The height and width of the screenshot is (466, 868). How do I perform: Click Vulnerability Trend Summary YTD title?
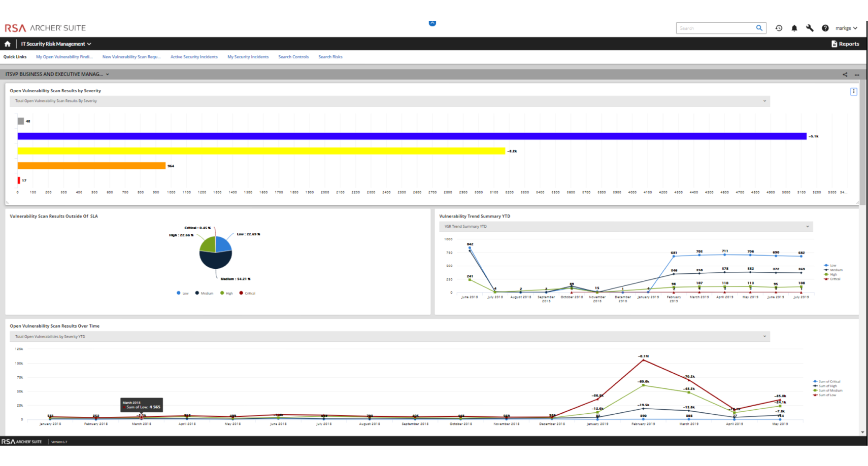pos(475,216)
